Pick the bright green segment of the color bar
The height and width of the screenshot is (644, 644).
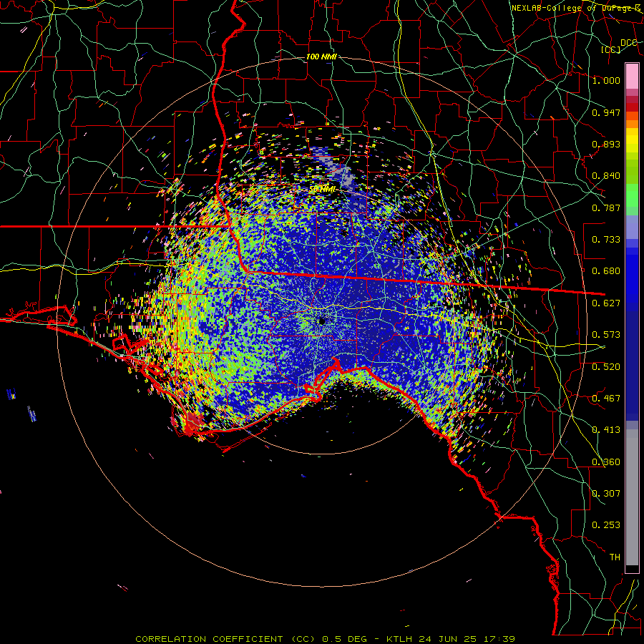[x=632, y=196]
